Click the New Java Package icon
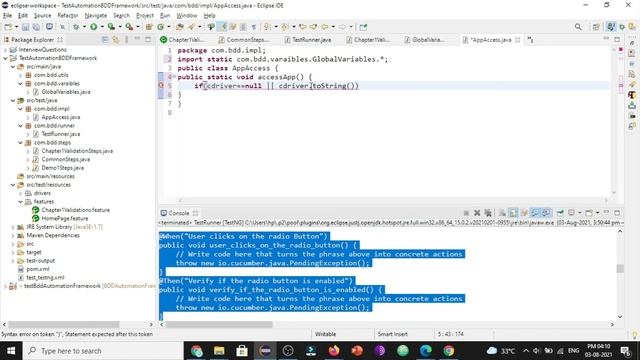This screenshot has width=640, height=360. pos(149,27)
